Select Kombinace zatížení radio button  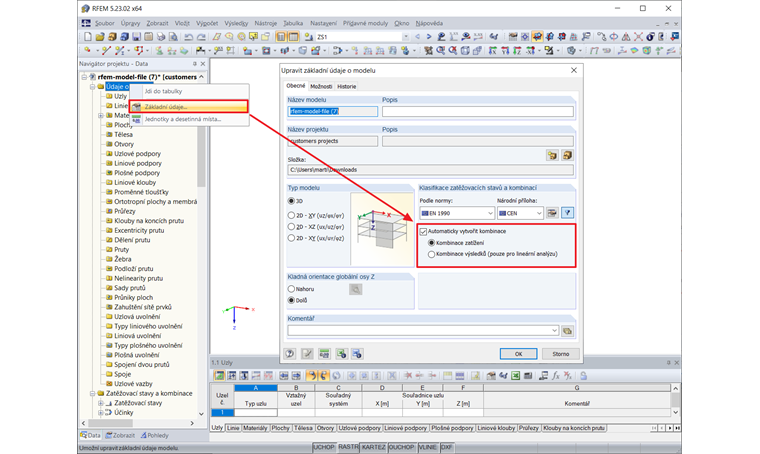tap(431, 243)
